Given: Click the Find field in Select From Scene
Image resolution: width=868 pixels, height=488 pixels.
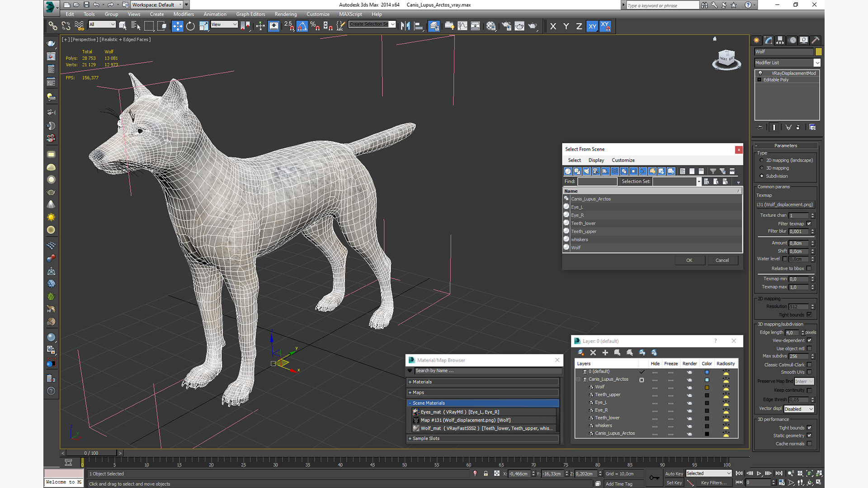Looking at the screenshot, I should (597, 181).
